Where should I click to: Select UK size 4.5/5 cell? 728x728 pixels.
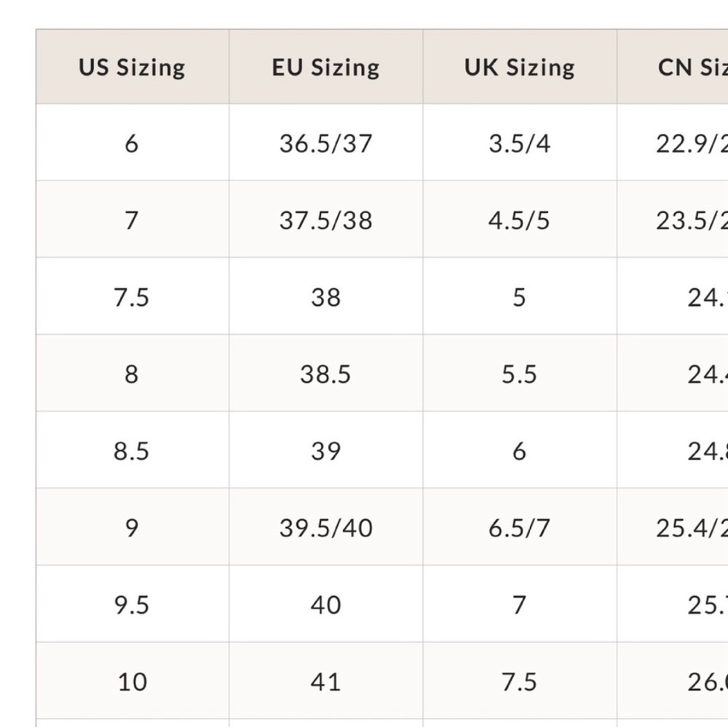(x=519, y=220)
